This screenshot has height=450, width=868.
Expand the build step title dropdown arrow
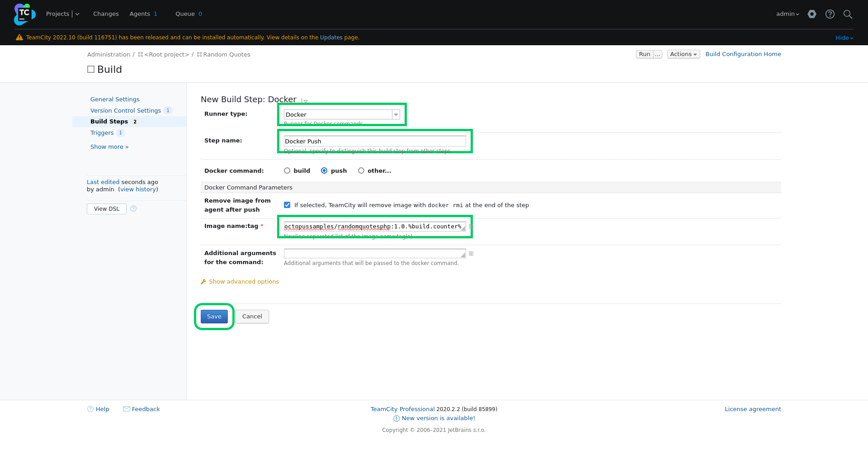click(x=305, y=101)
